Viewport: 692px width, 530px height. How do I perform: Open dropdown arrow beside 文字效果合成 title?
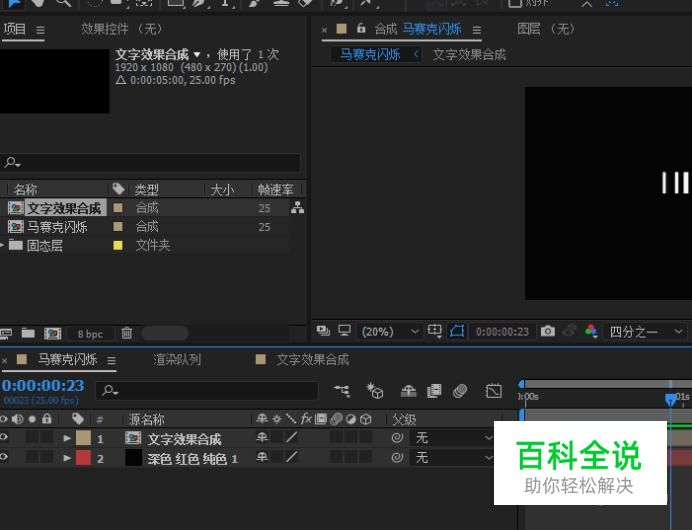[x=197, y=55]
